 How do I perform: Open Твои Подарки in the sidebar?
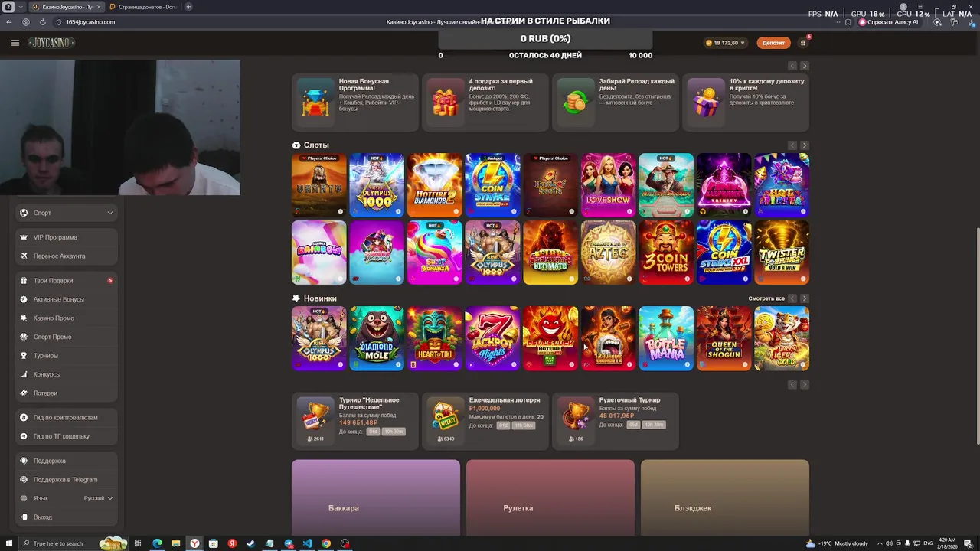[x=67, y=281]
